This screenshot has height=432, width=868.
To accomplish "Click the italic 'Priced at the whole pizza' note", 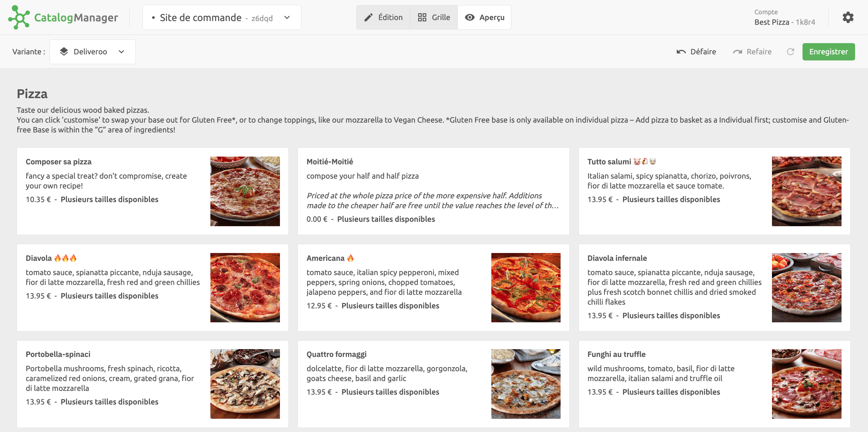I will [x=433, y=200].
